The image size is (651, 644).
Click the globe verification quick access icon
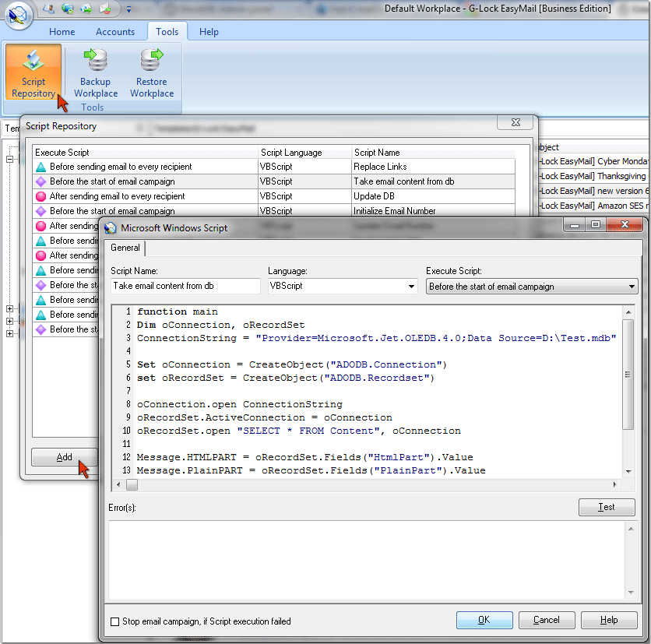click(67, 9)
